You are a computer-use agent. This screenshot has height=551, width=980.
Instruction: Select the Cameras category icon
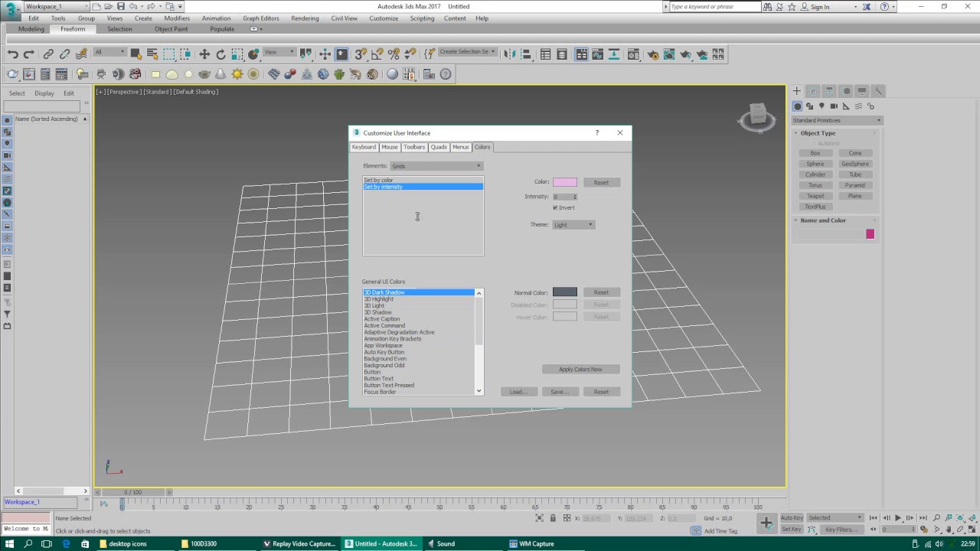coord(834,106)
